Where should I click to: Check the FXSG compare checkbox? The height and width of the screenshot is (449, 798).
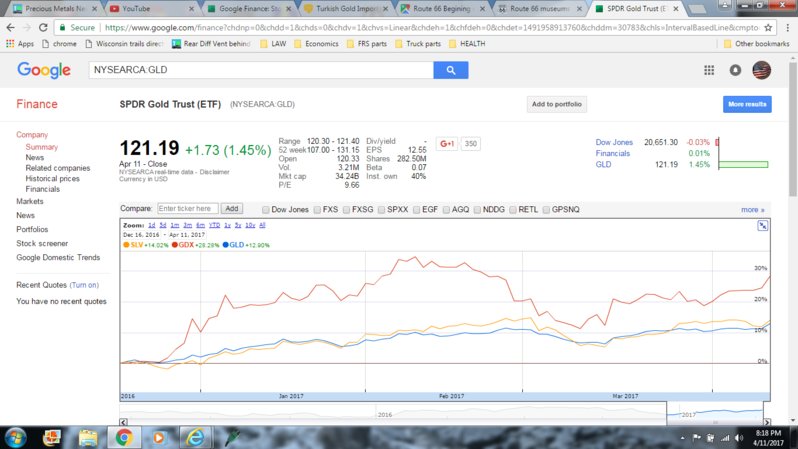[346, 210]
